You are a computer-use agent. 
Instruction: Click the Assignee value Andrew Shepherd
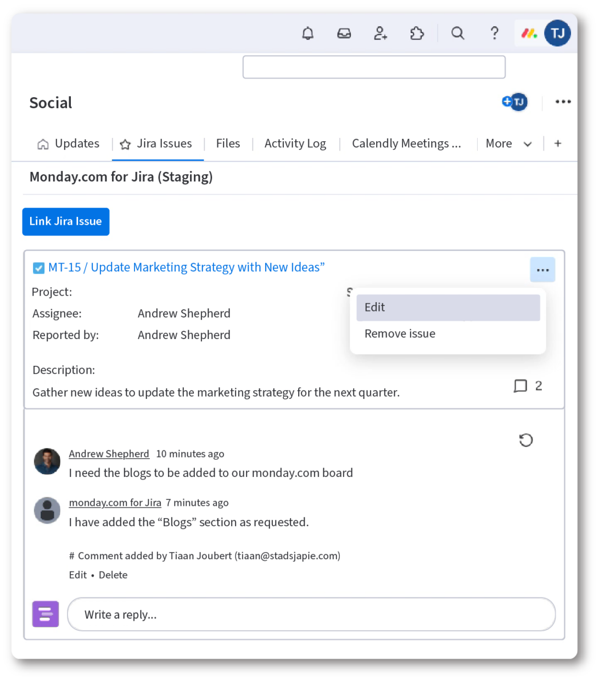pyautogui.click(x=184, y=314)
